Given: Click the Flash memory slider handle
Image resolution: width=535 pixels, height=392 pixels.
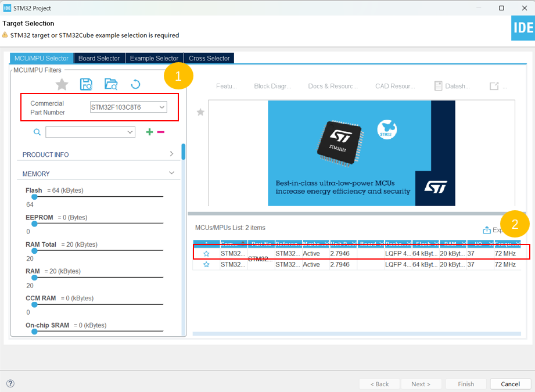Looking at the screenshot, I should pyautogui.click(x=34, y=196).
